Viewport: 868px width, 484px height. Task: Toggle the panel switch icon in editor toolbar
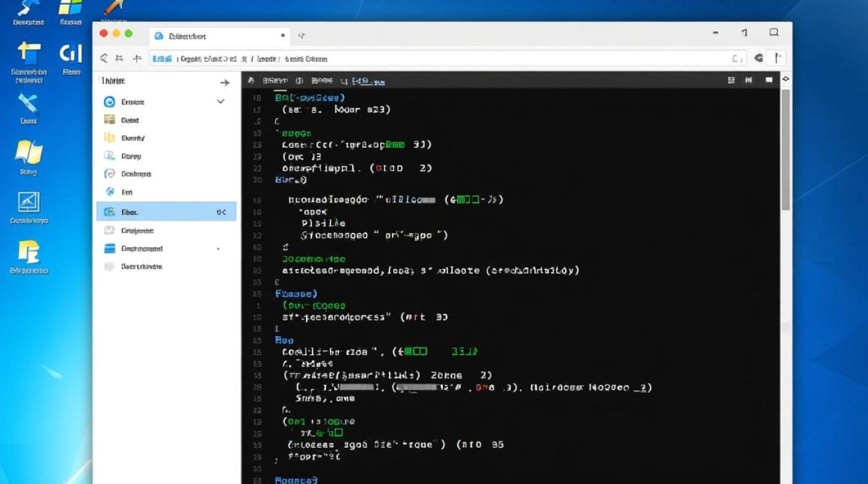pyautogui.click(x=749, y=79)
